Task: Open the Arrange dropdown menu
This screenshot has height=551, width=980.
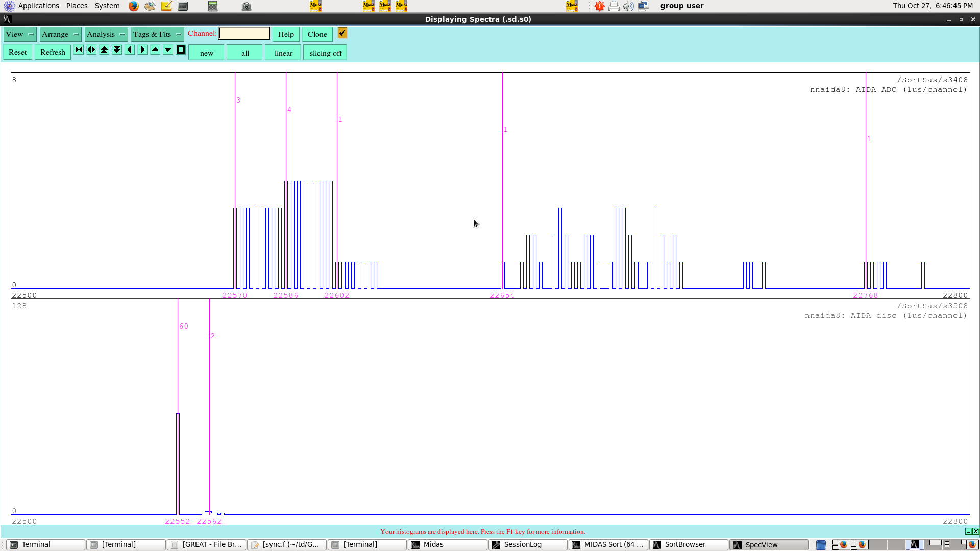Action: click(60, 34)
